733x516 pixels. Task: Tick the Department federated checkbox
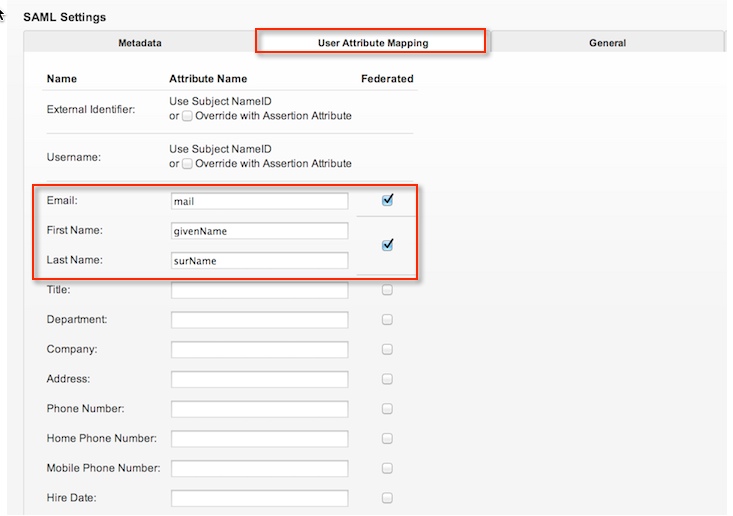pyautogui.click(x=387, y=320)
